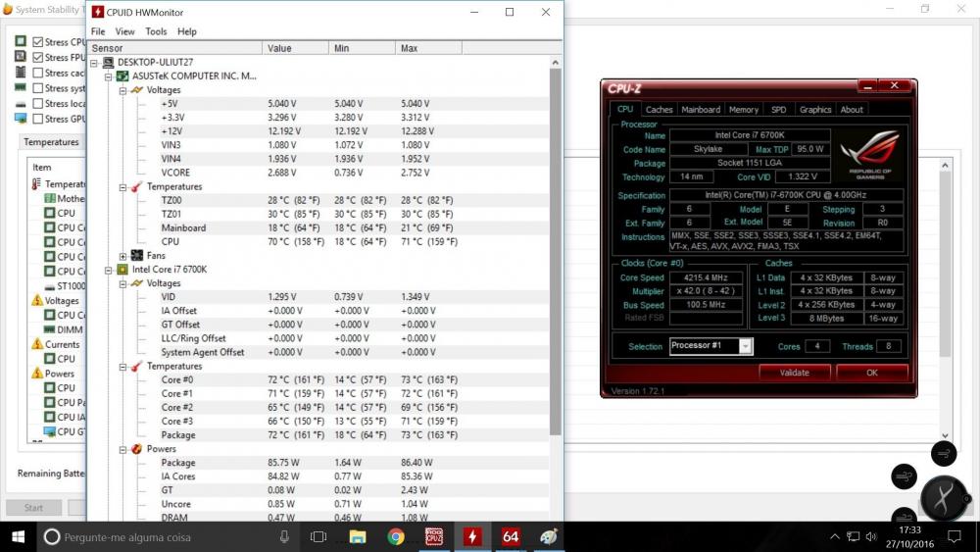Enable the Stress GPU checkbox

tap(37, 119)
